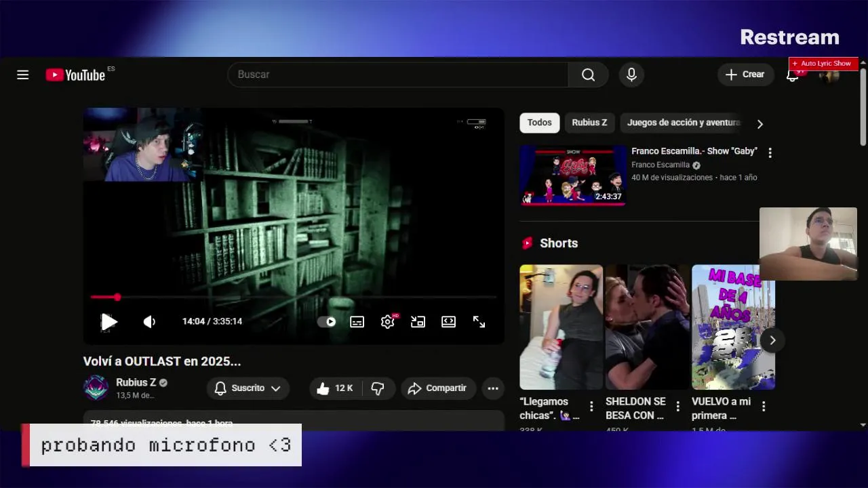
Task: Dislike the video thumbs-down button
Action: pos(378,388)
